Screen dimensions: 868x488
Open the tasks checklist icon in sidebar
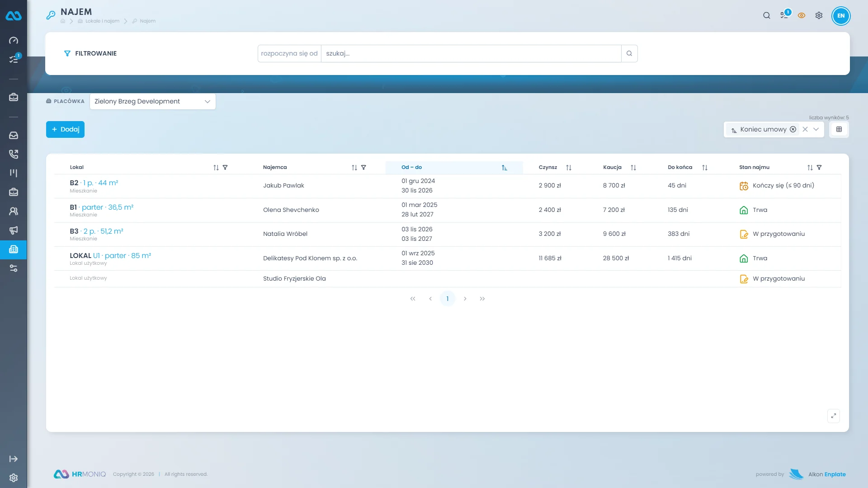click(14, 60)
